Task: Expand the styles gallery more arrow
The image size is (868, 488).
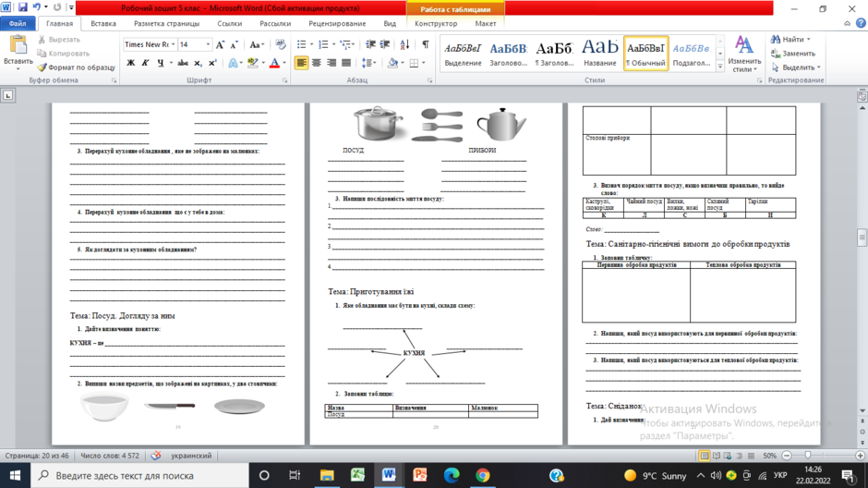Action: (720, 66)
